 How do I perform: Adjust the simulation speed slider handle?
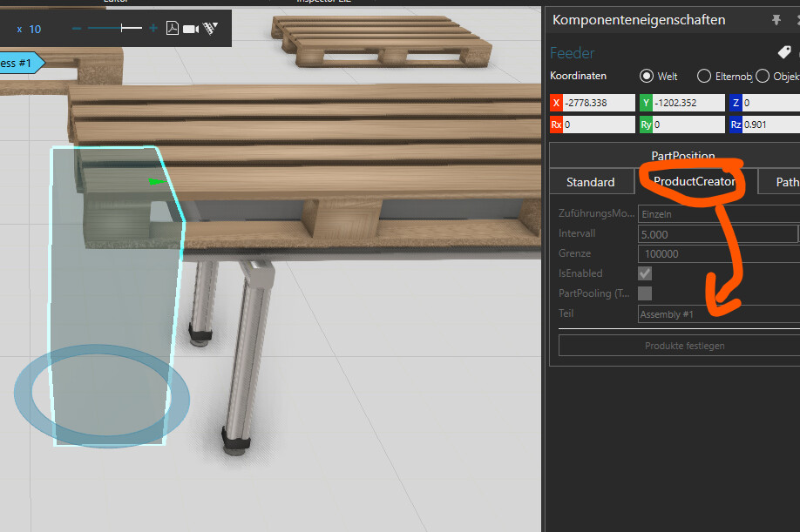(122, 28)
